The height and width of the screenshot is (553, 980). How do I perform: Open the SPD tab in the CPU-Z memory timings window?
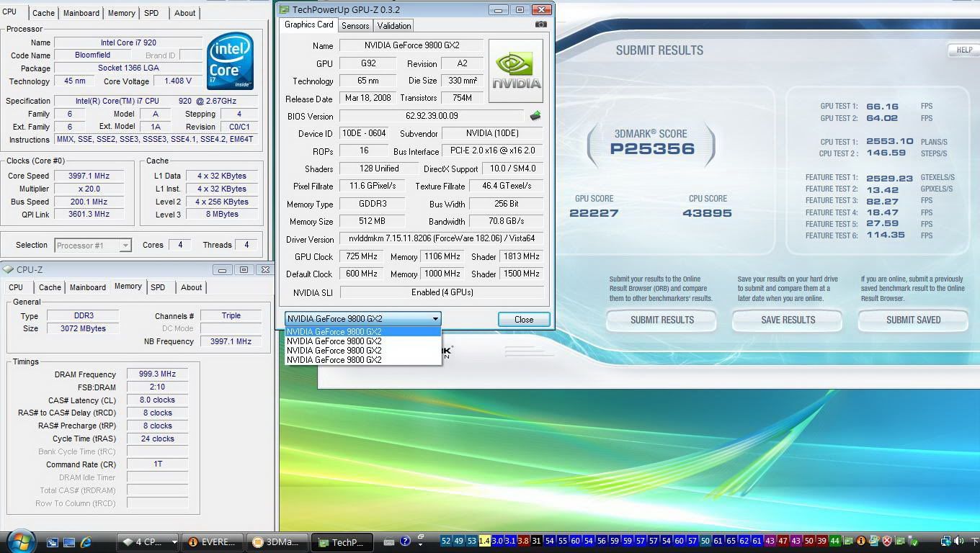pos(158,287)
